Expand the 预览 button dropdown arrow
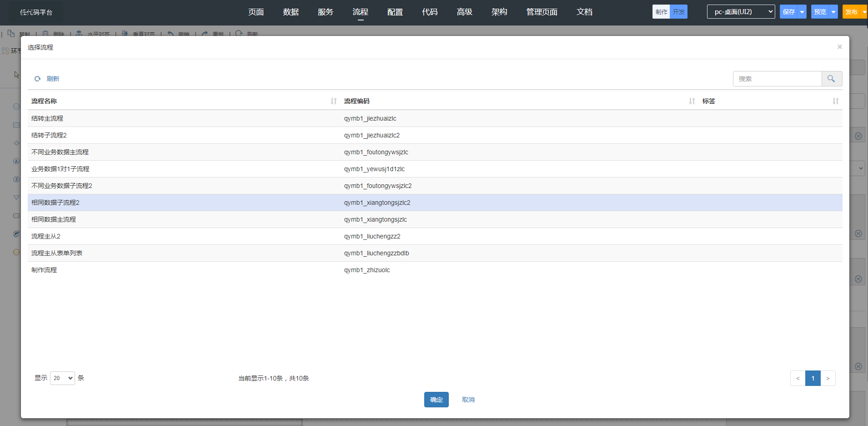Viewport: 868px width, 426px height. (833, 12)
